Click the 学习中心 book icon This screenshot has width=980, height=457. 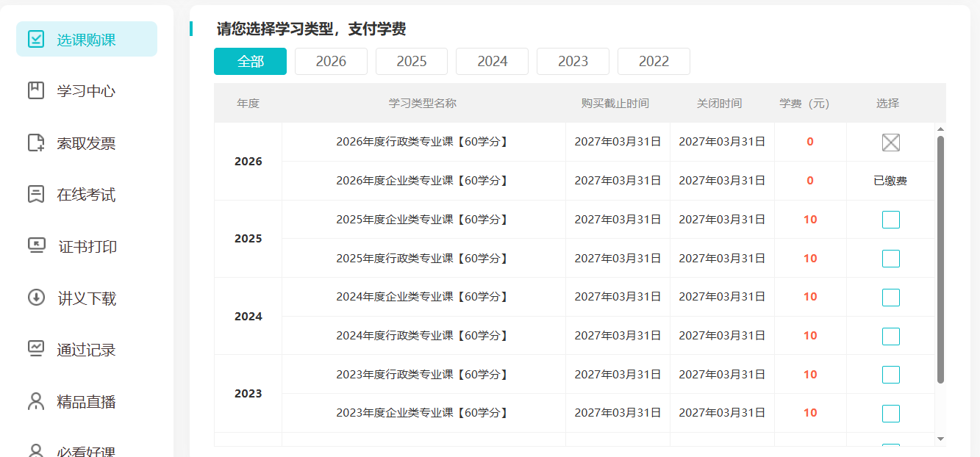[x=36, y=91]
